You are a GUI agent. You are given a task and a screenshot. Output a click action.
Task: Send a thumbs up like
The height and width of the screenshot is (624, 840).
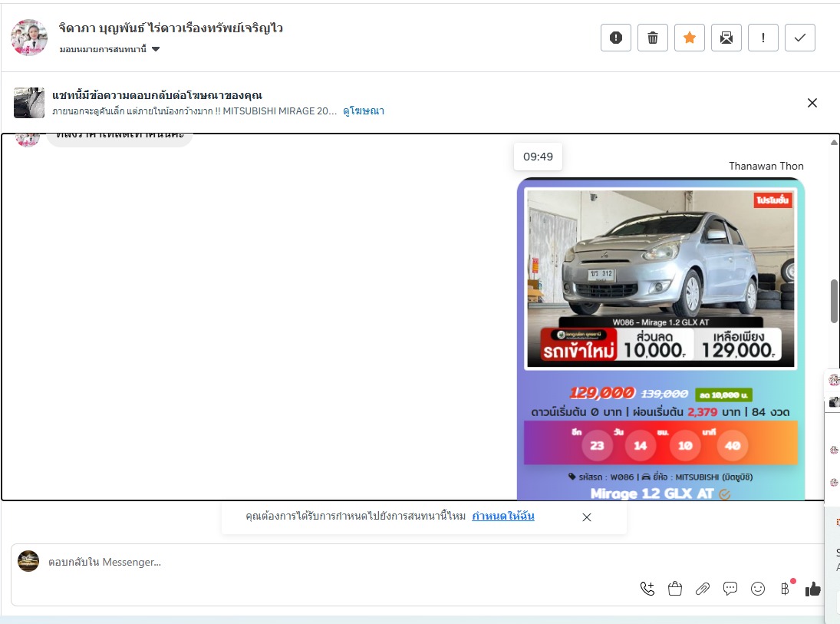pos(812,589)
